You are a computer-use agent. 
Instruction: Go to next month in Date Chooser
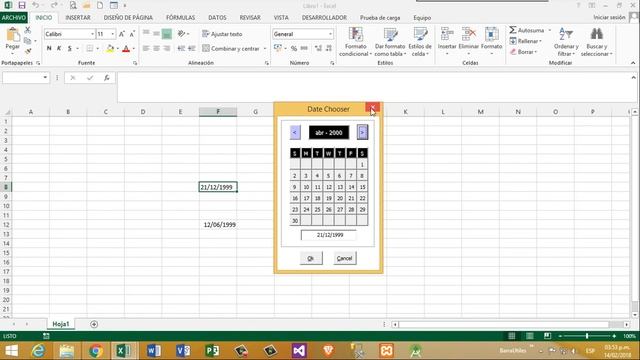pyautogui.click(x=362, y=132)
